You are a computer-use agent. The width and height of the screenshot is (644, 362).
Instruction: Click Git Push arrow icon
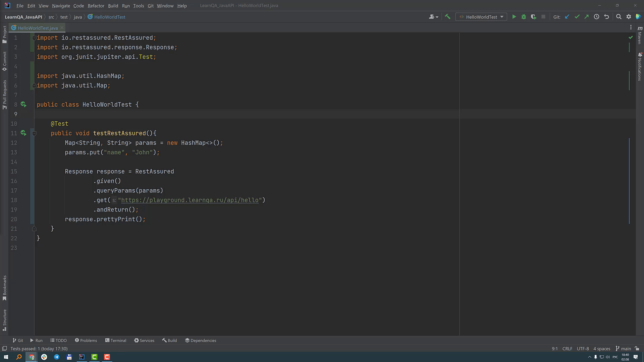pos(586,17)
